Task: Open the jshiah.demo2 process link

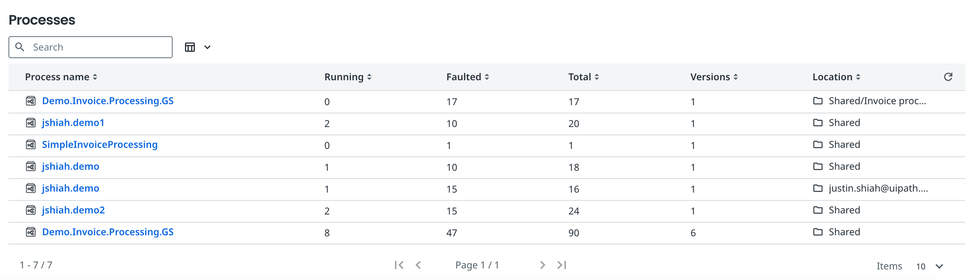Action: click(x=73, y=210)
